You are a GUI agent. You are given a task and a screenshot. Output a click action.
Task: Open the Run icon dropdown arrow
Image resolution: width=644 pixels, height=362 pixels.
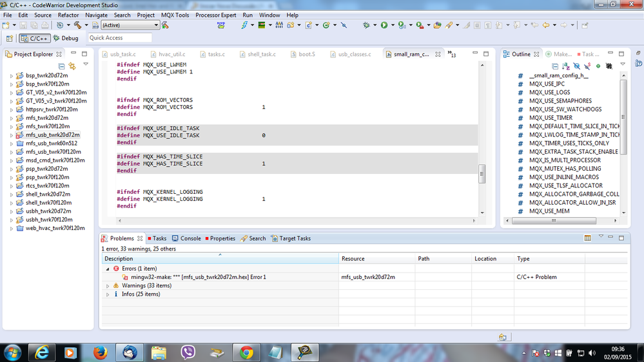click(x=393, y=25)
